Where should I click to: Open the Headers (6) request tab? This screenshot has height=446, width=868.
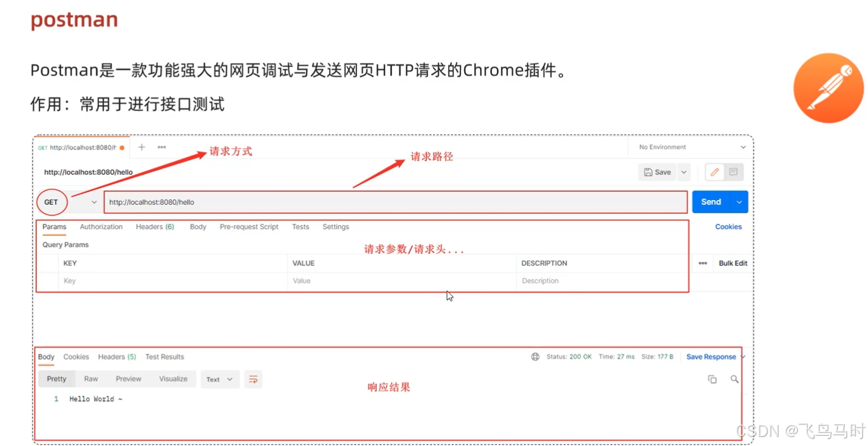[155, 227]
